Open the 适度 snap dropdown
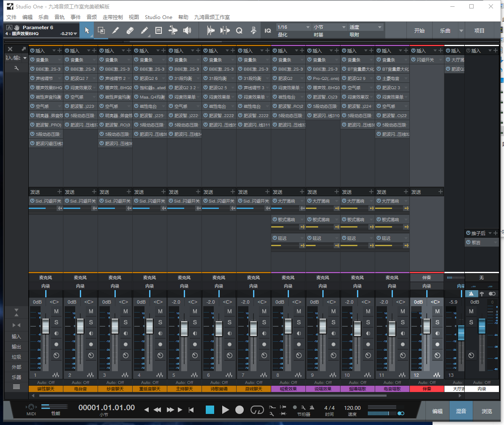 click(x=366, y=27)
